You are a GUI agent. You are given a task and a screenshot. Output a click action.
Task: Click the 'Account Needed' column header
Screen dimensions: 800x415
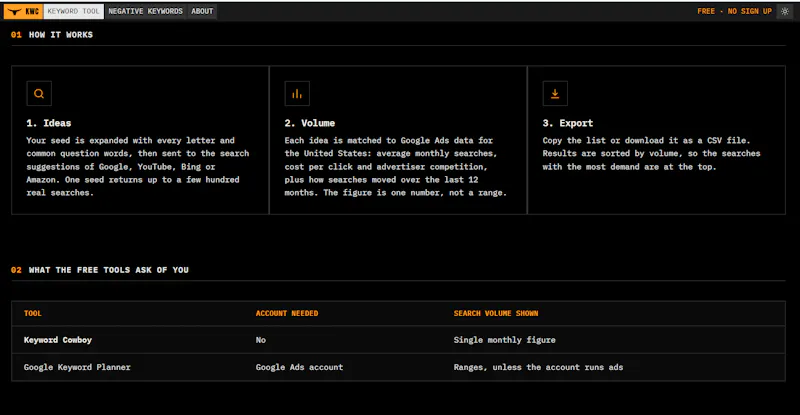click(287, 313)
